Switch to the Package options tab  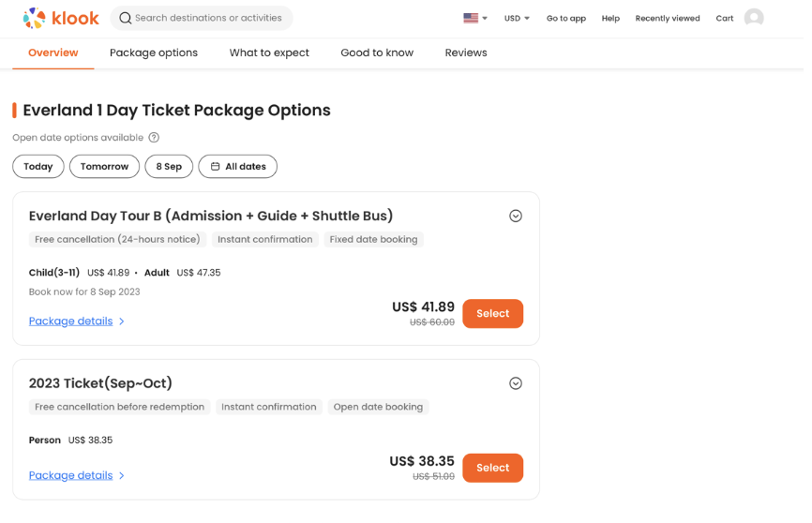pyautogui.click(x=154, y=52)
